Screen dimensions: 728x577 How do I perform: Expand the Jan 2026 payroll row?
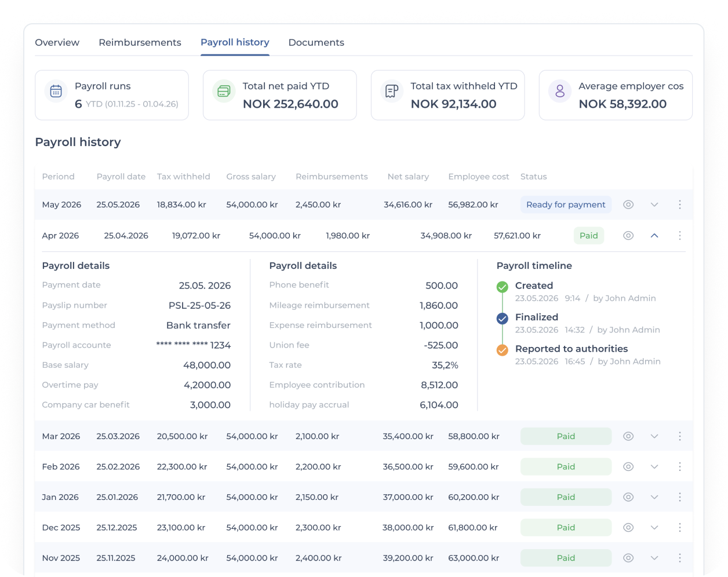654,497
